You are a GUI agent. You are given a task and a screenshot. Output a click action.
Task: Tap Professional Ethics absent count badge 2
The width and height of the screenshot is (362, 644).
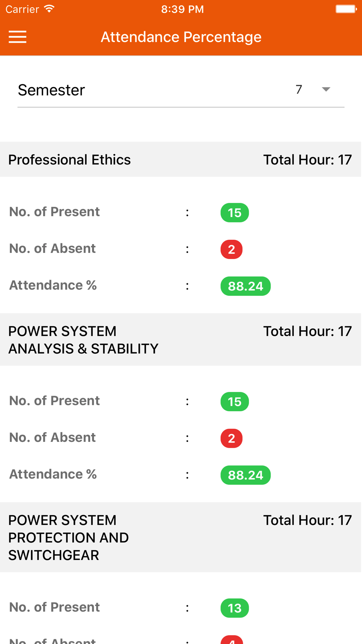click(231, 250)
